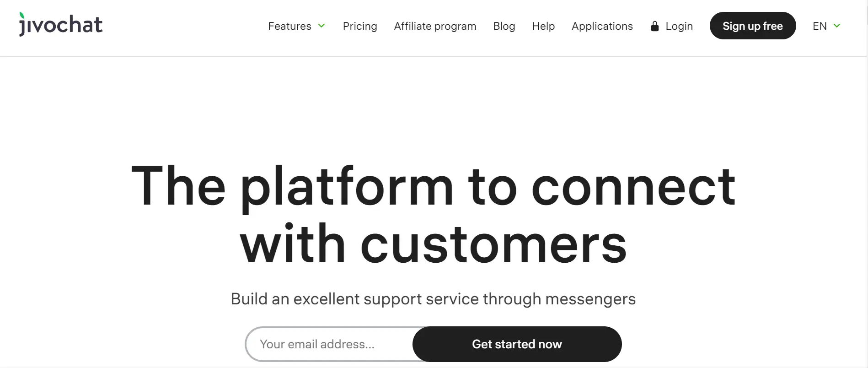
Task: Select the support service subtitle text
Action: 433,298
